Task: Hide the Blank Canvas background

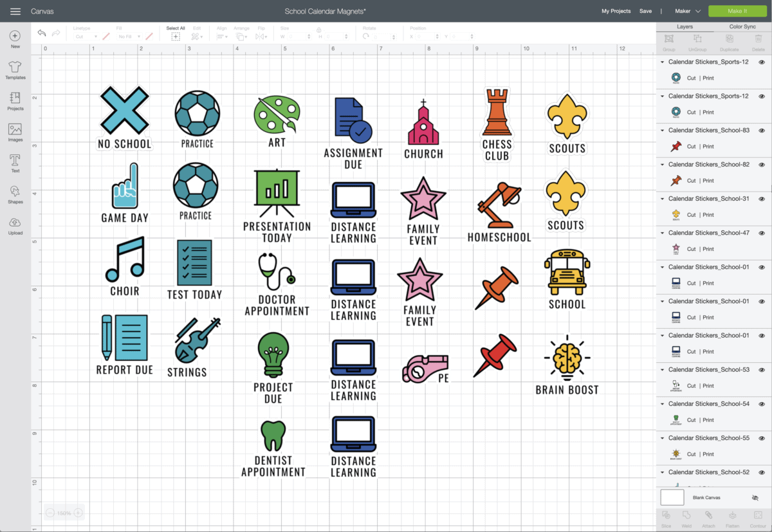Action: (x=755, y=497)
